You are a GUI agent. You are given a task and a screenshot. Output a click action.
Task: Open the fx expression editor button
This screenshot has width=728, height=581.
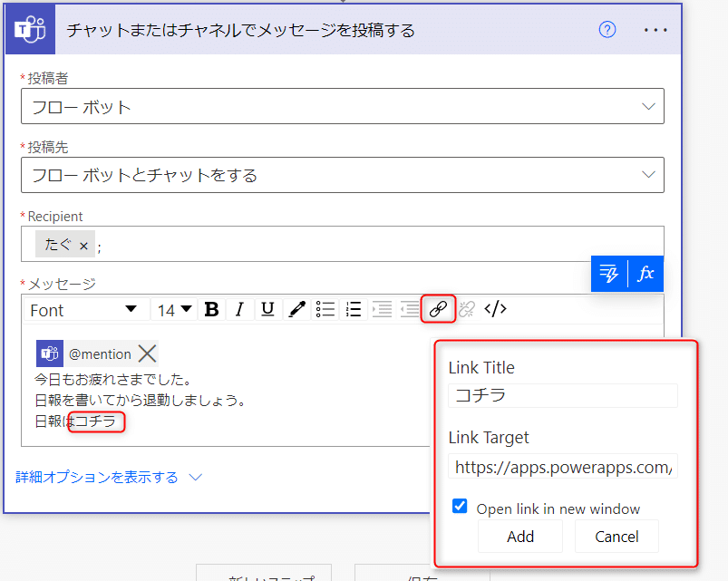point(645,274)
